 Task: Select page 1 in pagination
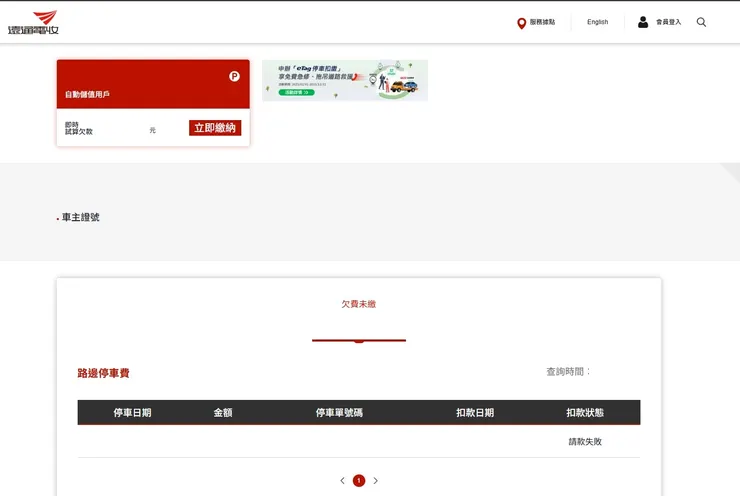click(x=359, y=481)
